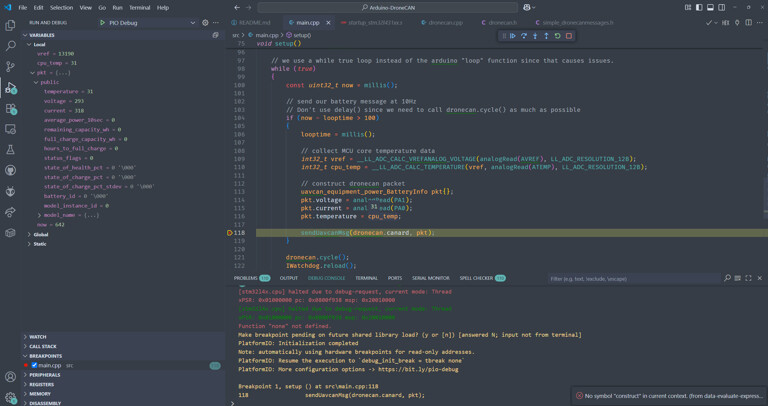768x406 pixels.
Task: Click the 'No symbol construct' error notification
Action: (670, 396)
